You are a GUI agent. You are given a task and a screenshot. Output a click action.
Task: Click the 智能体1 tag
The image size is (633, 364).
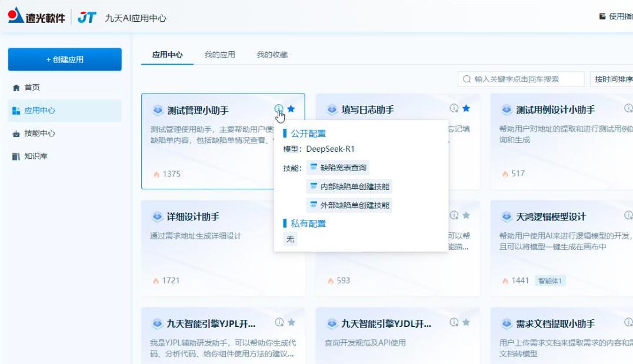[x=550, y=281]
